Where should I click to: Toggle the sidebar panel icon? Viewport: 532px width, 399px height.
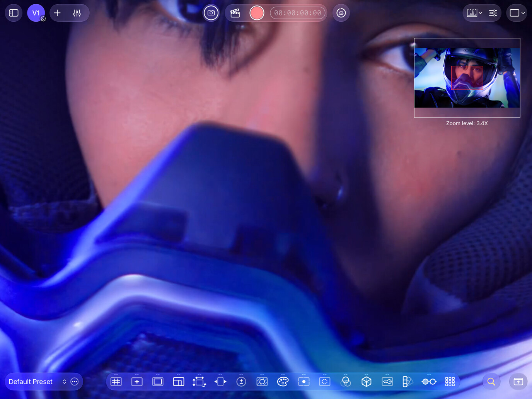point(14,13)
